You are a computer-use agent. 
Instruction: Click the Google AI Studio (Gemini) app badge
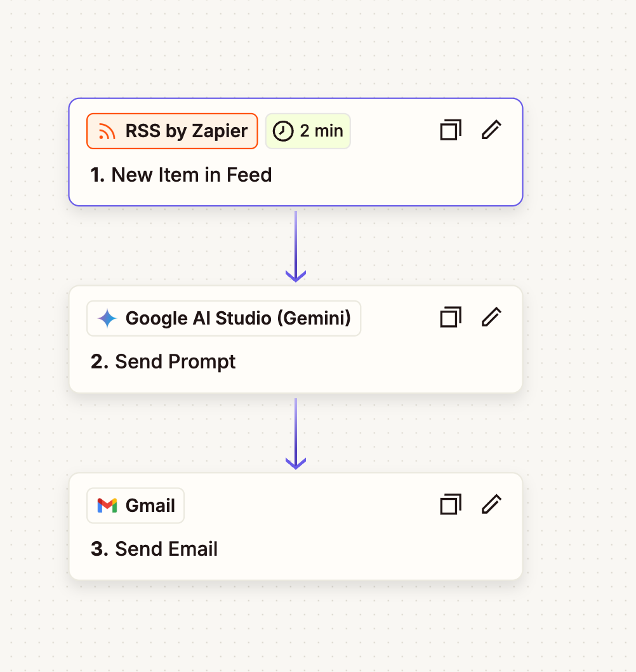pyautogui.click(x=223, y=318)
